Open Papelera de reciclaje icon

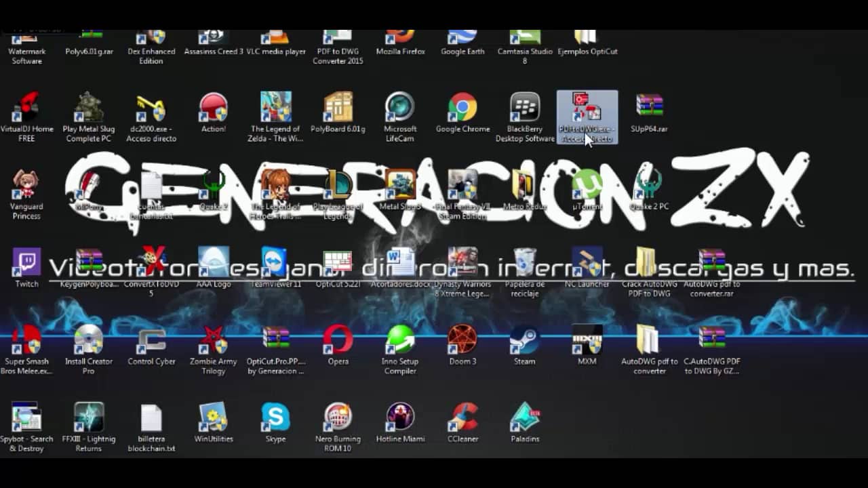[525, 262]
